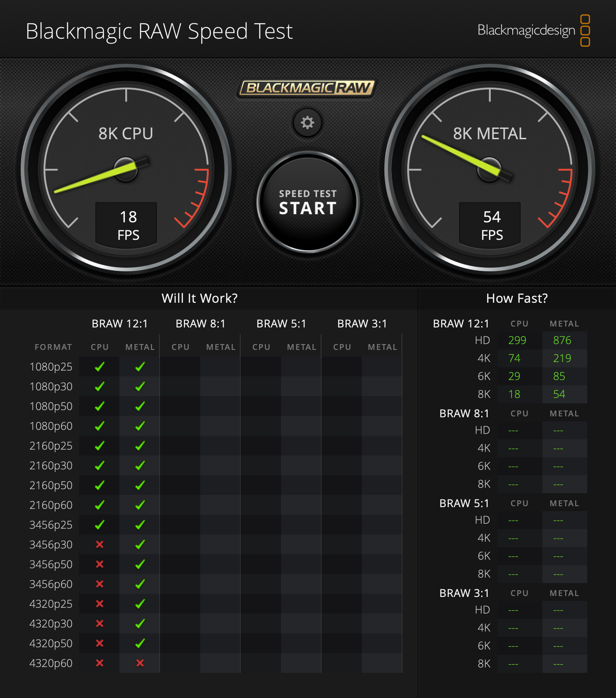Click the HD CPU value 299
Screen dimensions: 616x698
(x=517, y=340)
